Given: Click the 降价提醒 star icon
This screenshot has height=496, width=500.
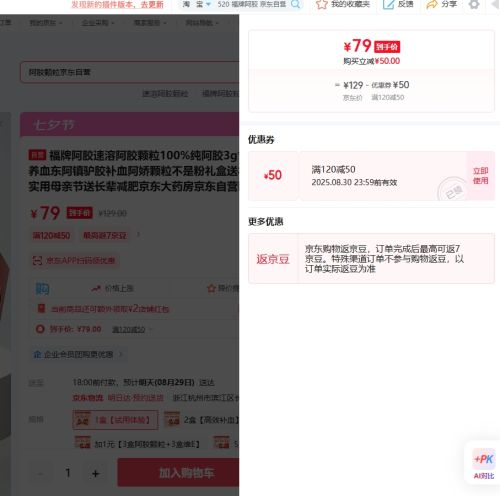Looking at the screenshot, I should pyautogui.click(x=211, y=288).
